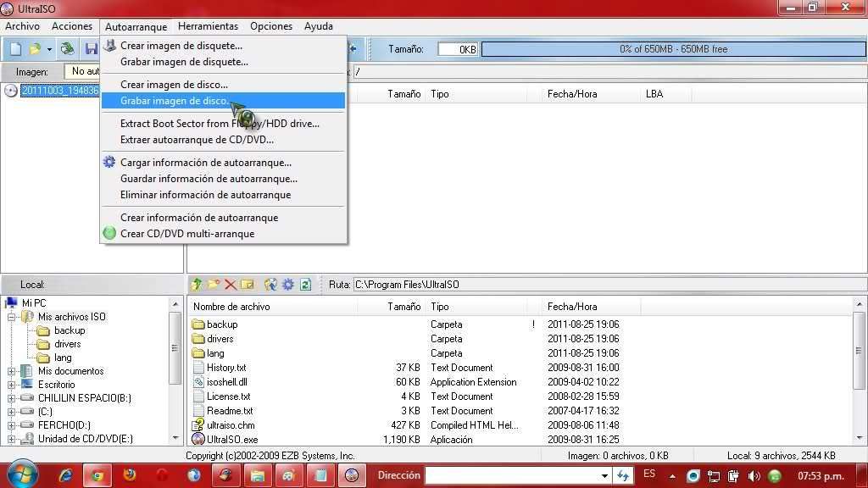Click the UltraISO.exe application icon
Viewport: 868px width, 488px height.
pyautogui.click(x=198, y=440)
